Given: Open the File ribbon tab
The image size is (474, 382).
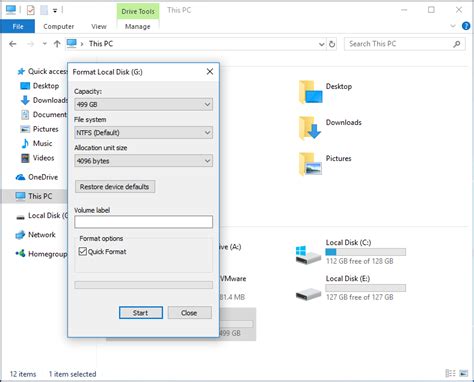Looking at the screenshot, I should [18, 26].
